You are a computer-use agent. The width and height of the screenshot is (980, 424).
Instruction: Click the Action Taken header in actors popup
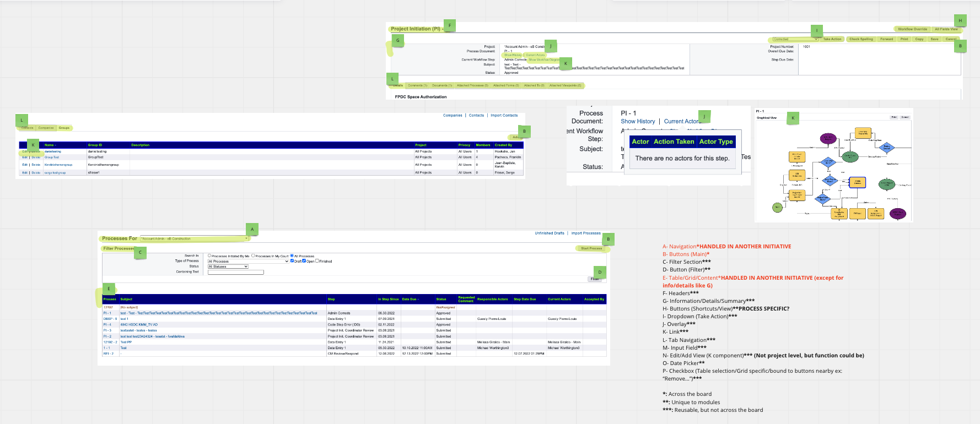click(674, 142)
